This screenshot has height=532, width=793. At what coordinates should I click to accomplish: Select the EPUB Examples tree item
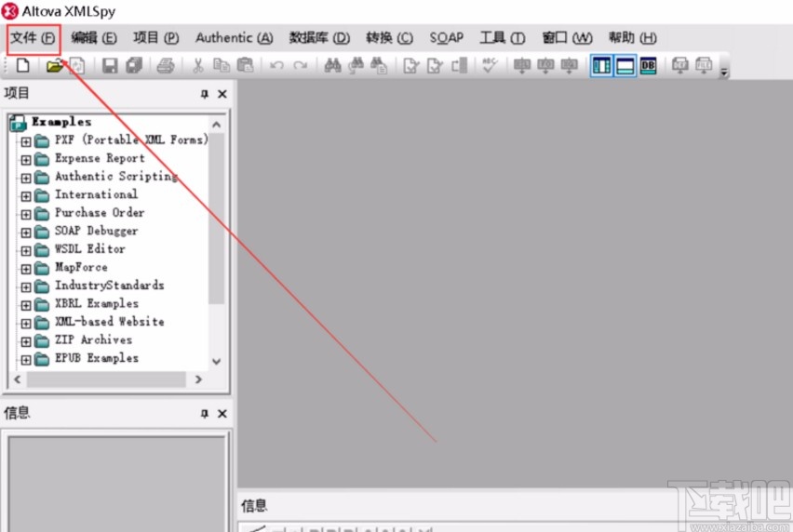tap(97, 358)
